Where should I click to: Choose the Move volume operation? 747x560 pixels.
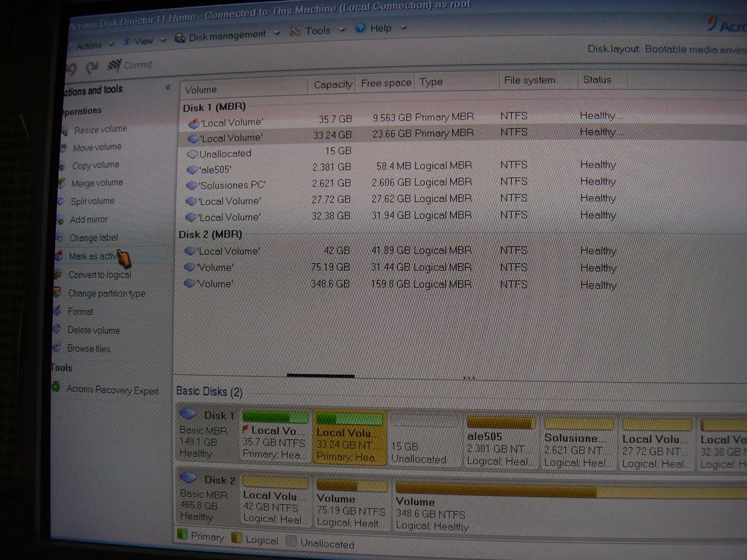point(97,147)
